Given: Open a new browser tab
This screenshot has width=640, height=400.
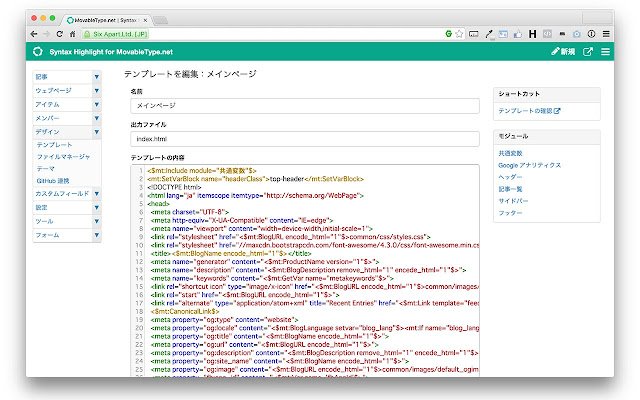Looking at the screenshot, I should coord(160,20).
